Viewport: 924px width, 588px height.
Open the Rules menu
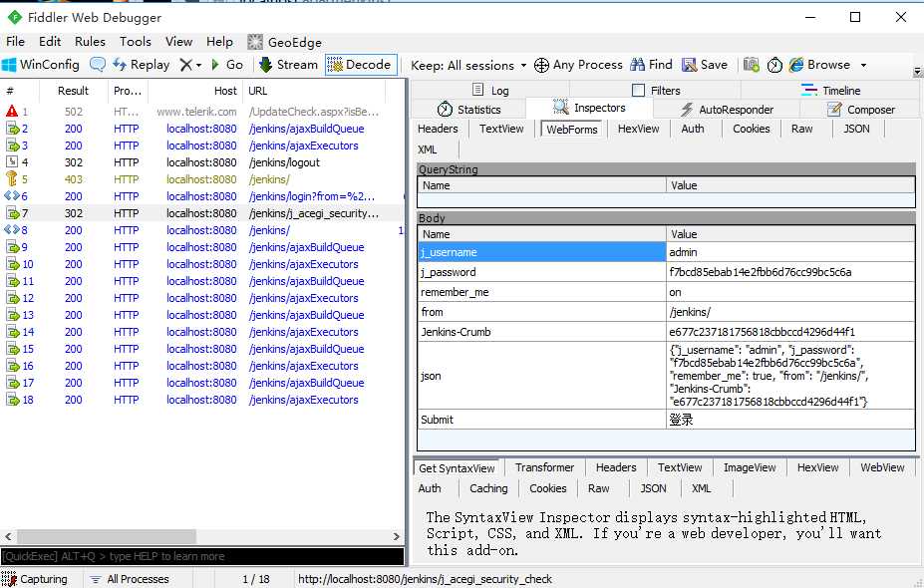coord(90,42)
